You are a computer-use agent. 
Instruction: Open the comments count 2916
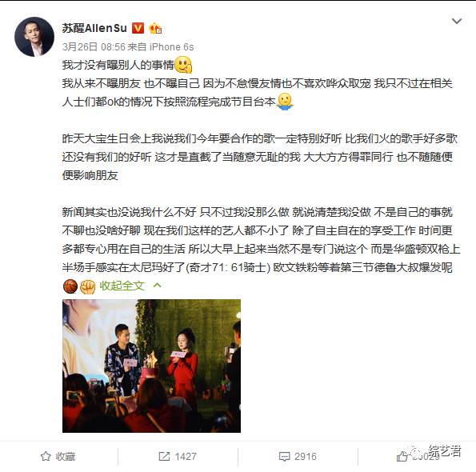pyautogui.click(x=306, y=457)
